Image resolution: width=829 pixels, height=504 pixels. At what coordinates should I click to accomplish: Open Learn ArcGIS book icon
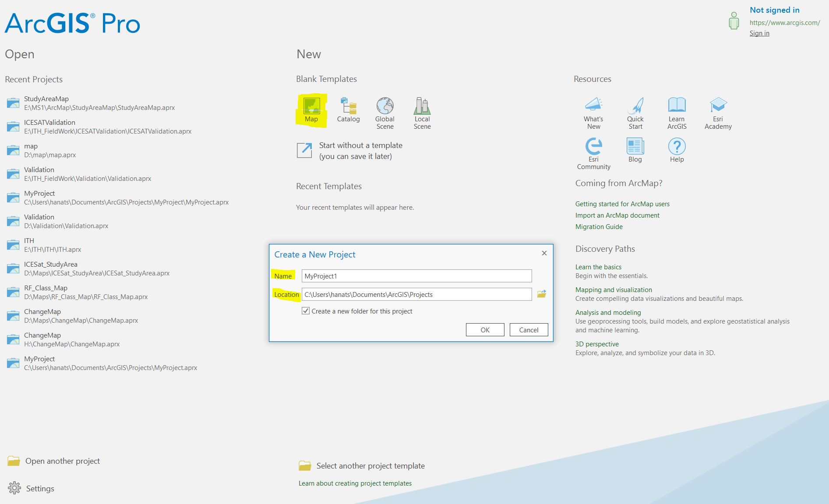click(677, 105)
